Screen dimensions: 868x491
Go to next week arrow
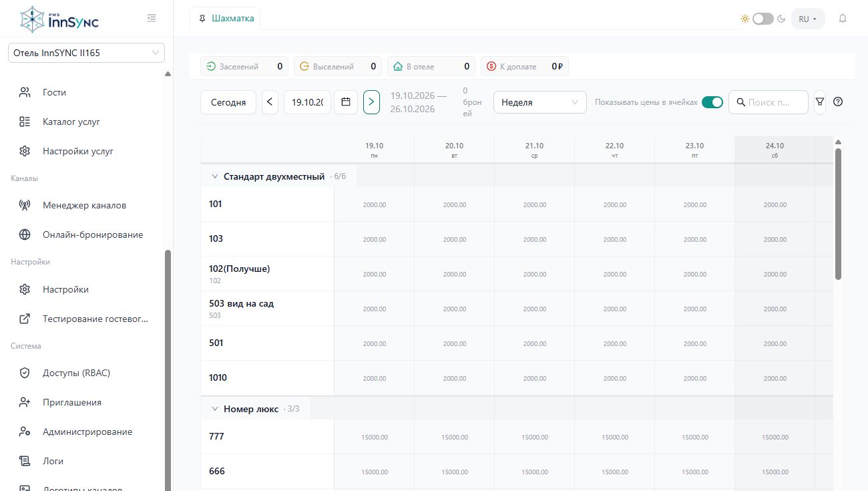tap(372, 102)
